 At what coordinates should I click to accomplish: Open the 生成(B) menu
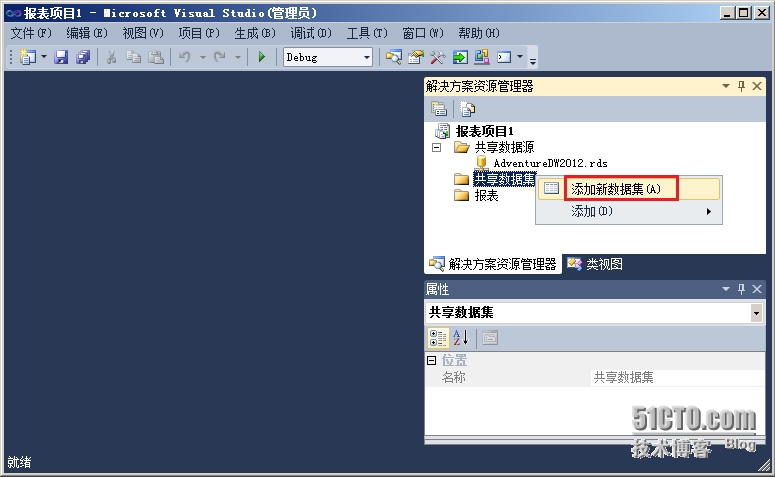coord(255,33)
